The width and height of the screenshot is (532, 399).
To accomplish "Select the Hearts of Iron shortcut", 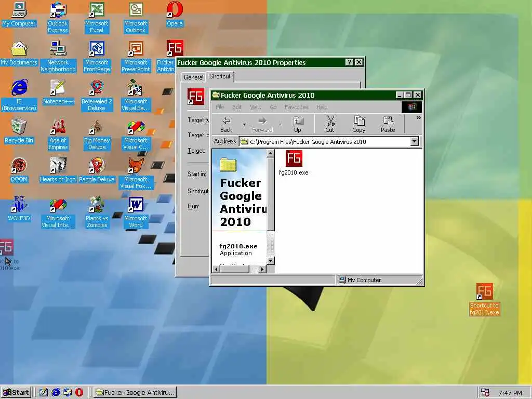I will pos(58,170).
